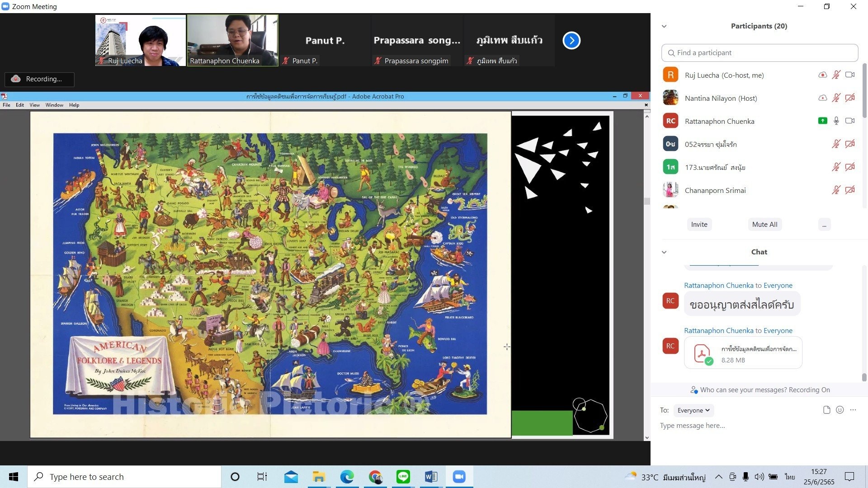Open File Explorer from taskbar
Viewport: 868px width, 488px height.
(319, 477)
